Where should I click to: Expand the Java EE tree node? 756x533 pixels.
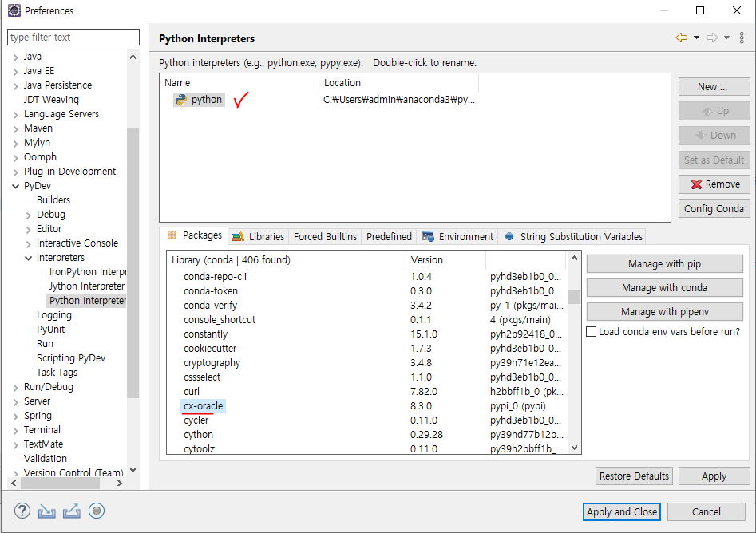pos(15,72)
